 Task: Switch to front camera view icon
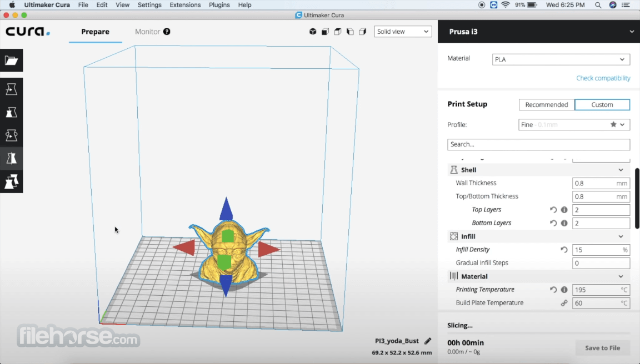point(326,32)
